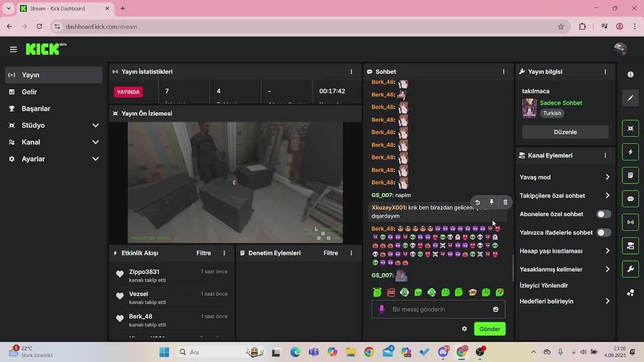
Task: Open the hamburger navigation menu
Action: [x=14, y=49]
